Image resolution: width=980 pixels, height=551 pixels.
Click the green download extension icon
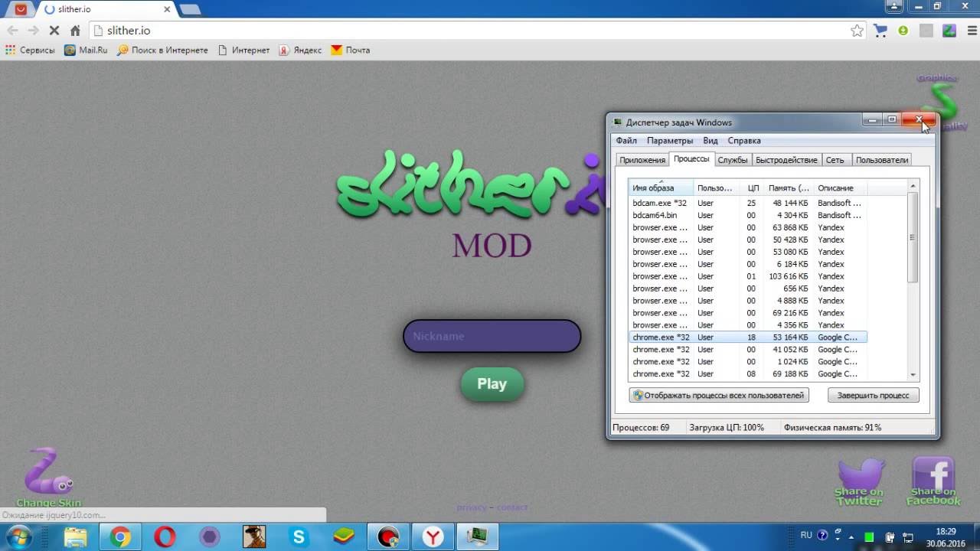[x=903, y=31]
